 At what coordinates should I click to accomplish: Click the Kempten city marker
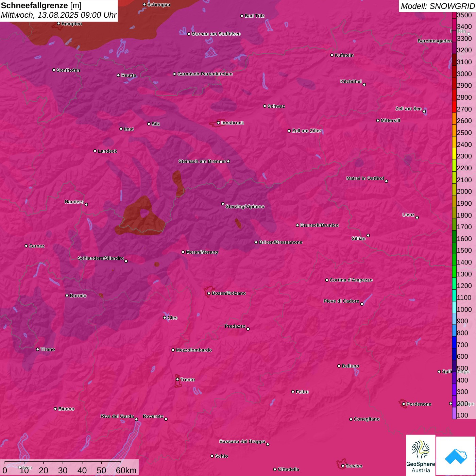tap(58, 23)
